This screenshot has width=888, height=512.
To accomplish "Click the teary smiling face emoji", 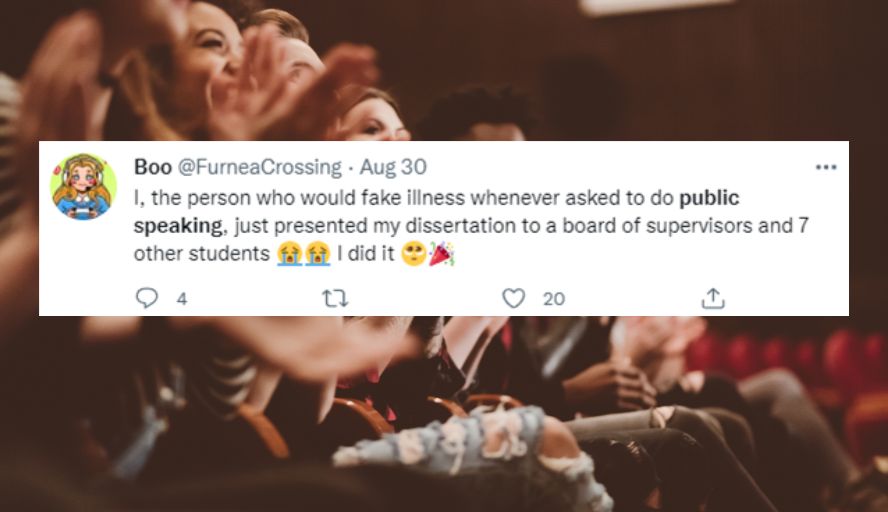I will click(x=413, y=255).
